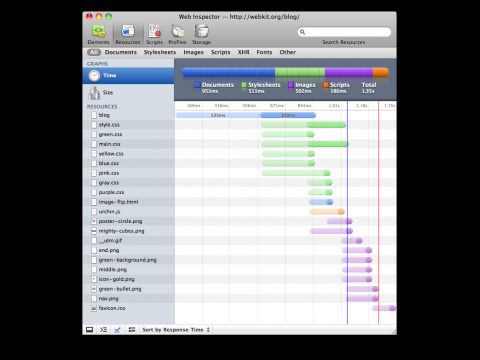Filter by Stylesheets
Image resolution: width=480 pixels, height=360 pixels.
160,52
